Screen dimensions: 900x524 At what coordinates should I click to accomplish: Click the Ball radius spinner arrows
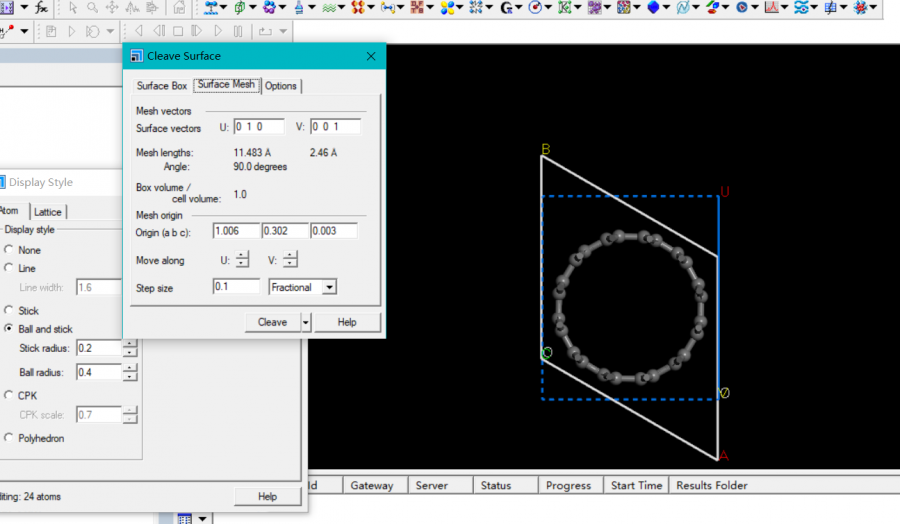coord(130,372)
